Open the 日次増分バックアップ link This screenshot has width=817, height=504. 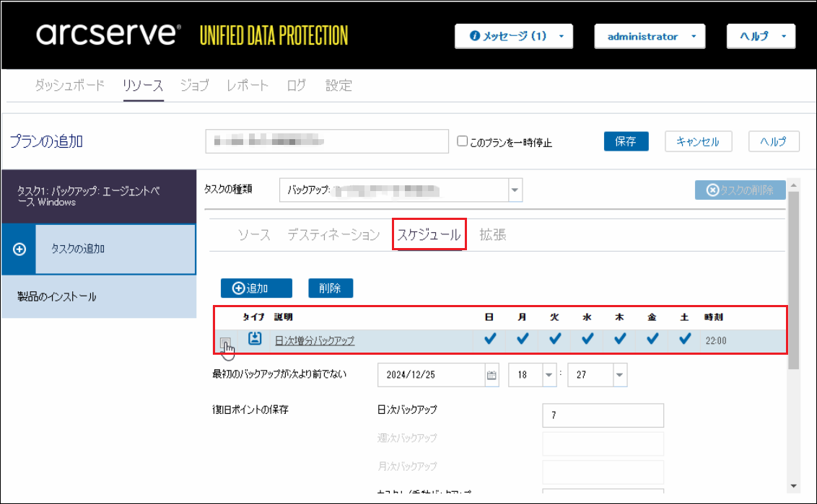click(x=315, y=340)
